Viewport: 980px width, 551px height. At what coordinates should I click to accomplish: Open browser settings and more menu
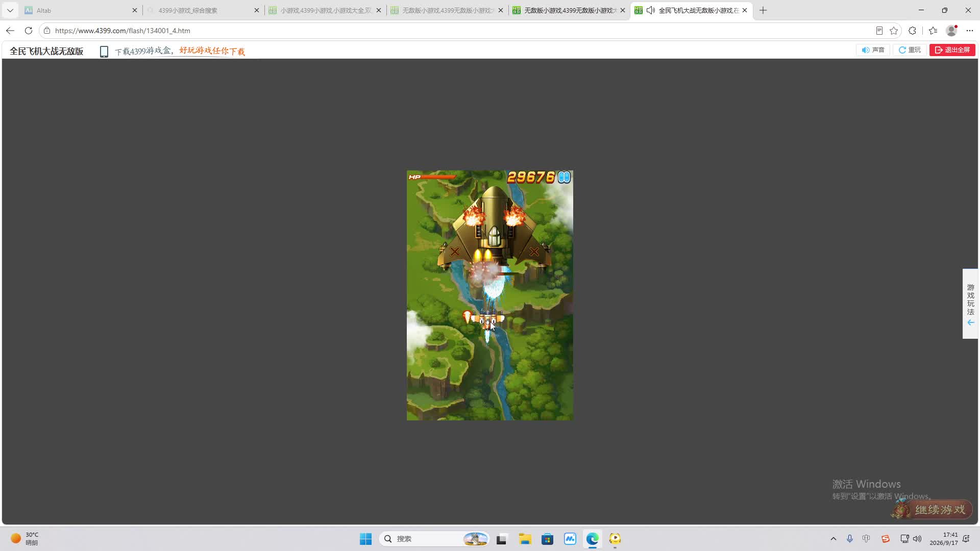(970, 31)
